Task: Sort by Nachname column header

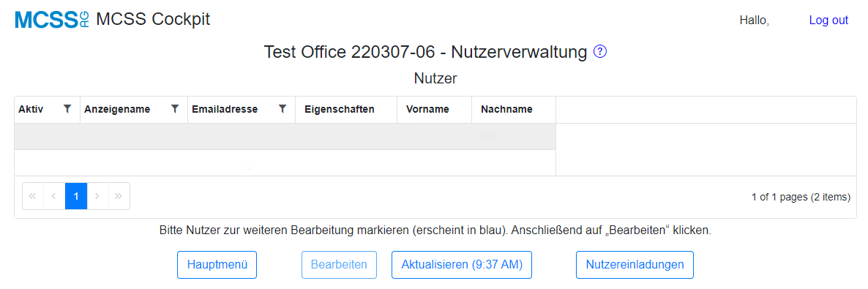Action: pos(506,109)
